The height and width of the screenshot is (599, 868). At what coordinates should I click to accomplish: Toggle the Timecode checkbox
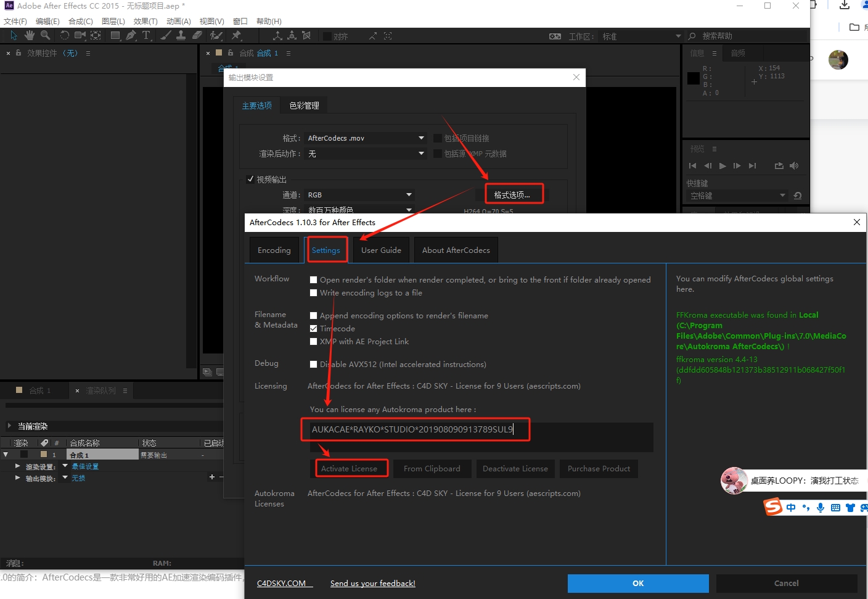coord(313,328)
